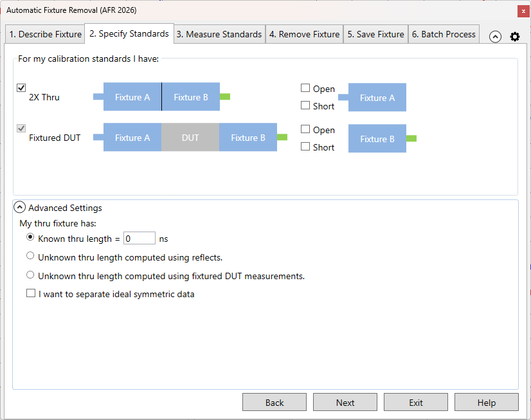The height and width of the screenshot is (420, 531).
Task: Click the Fixture B open/short diagram
Action: 377,139
